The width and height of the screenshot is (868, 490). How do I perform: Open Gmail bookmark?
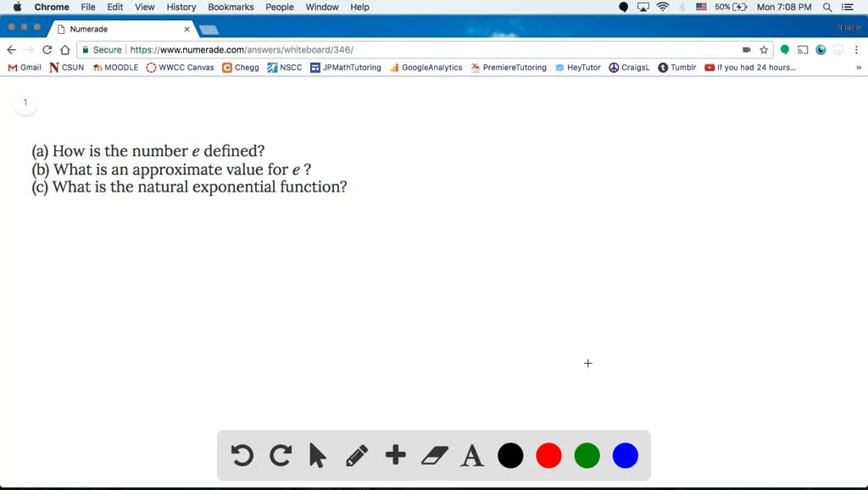point(25,68)
